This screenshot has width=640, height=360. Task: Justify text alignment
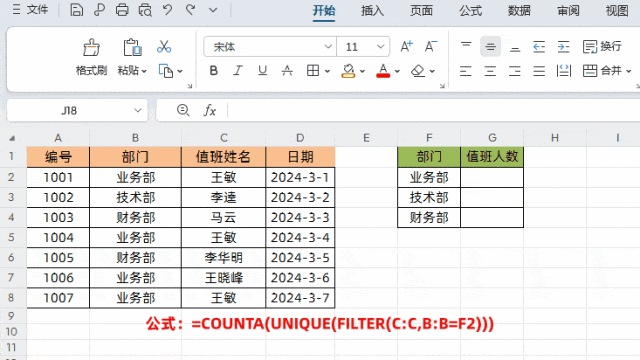click(x=539, y=71)
